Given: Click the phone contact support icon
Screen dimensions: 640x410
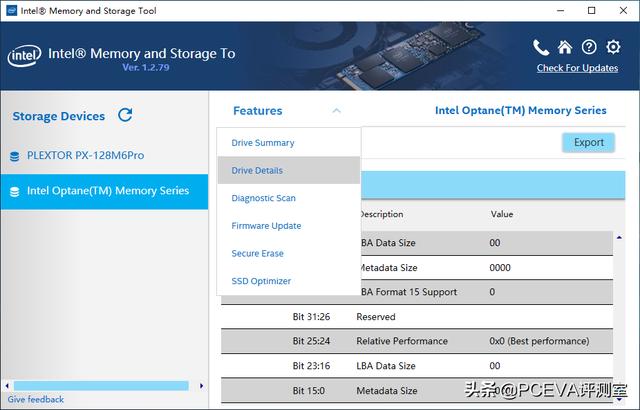Looking at the screenshot, I should click(x=541, y=48).
